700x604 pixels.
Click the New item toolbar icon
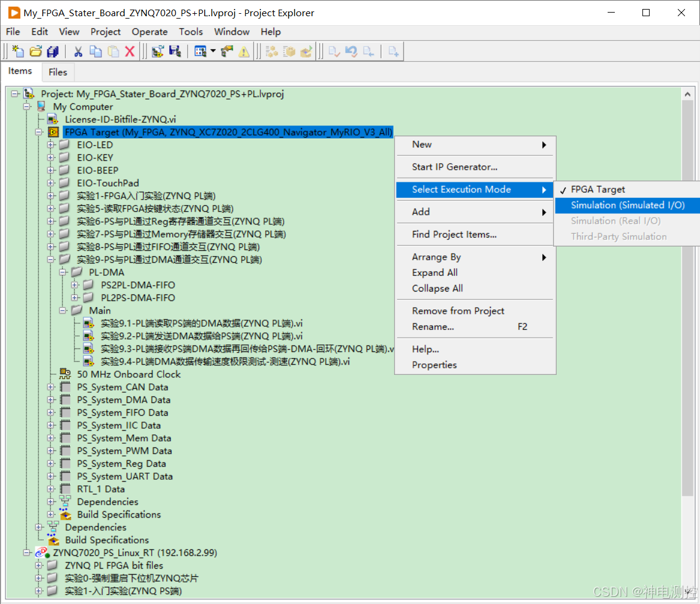click(18, 52)
